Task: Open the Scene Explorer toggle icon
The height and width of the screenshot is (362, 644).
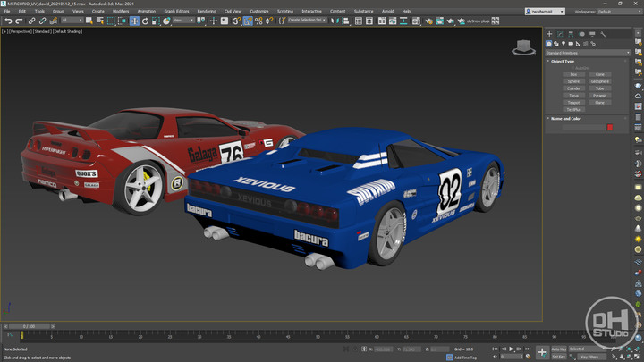Action: pyautogui.click(x=359, y=21)
